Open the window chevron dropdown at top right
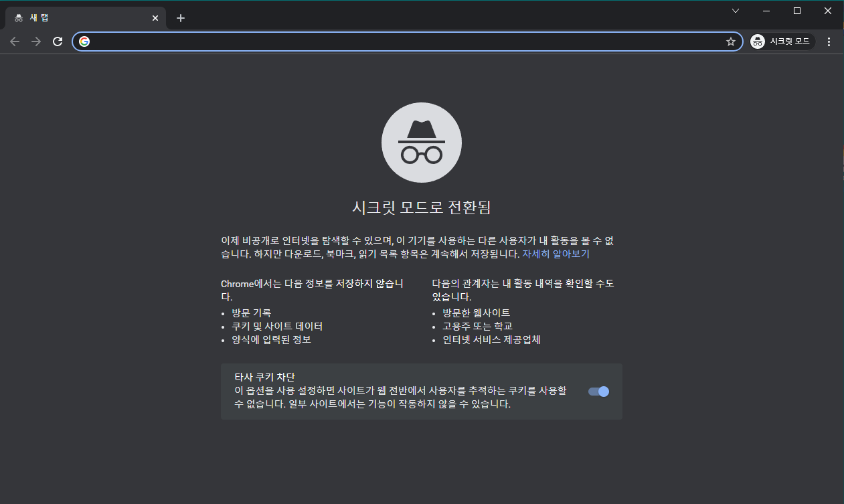 [735, 11]
